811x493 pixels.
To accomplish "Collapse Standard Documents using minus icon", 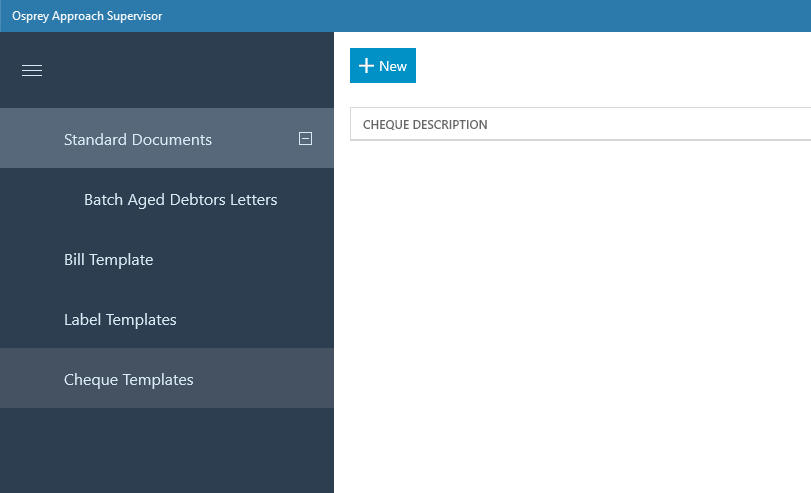I will [x=305, y=138].
